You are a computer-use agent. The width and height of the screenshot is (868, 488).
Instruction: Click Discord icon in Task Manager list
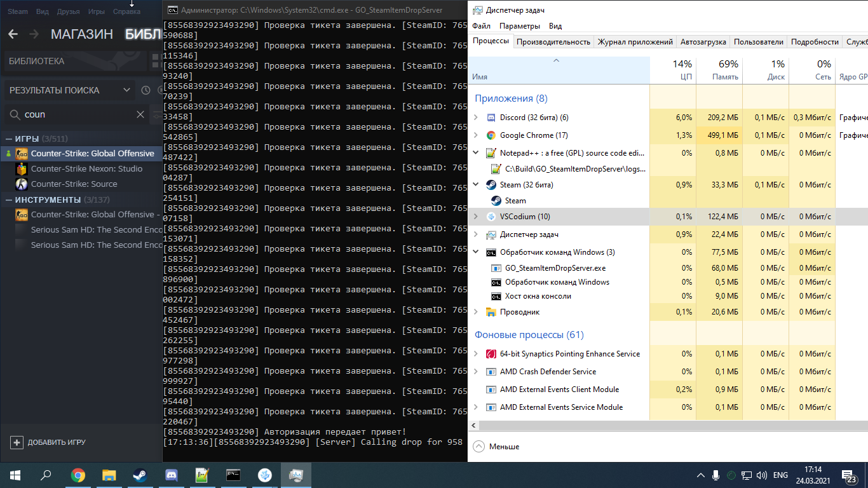pos(491,118)
